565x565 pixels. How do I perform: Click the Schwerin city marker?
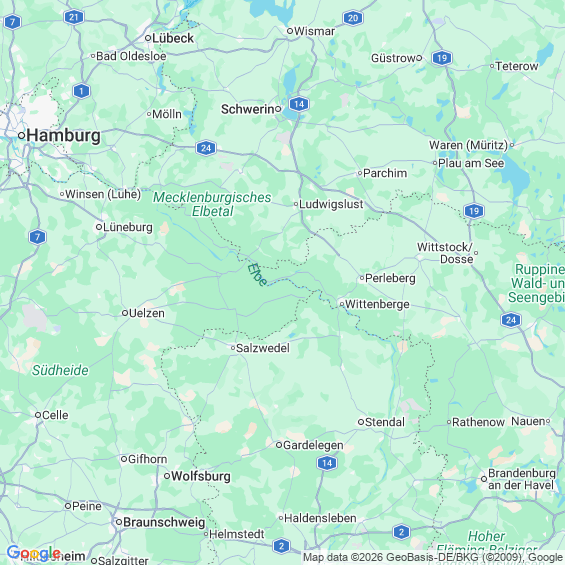[x=278, y=109]
